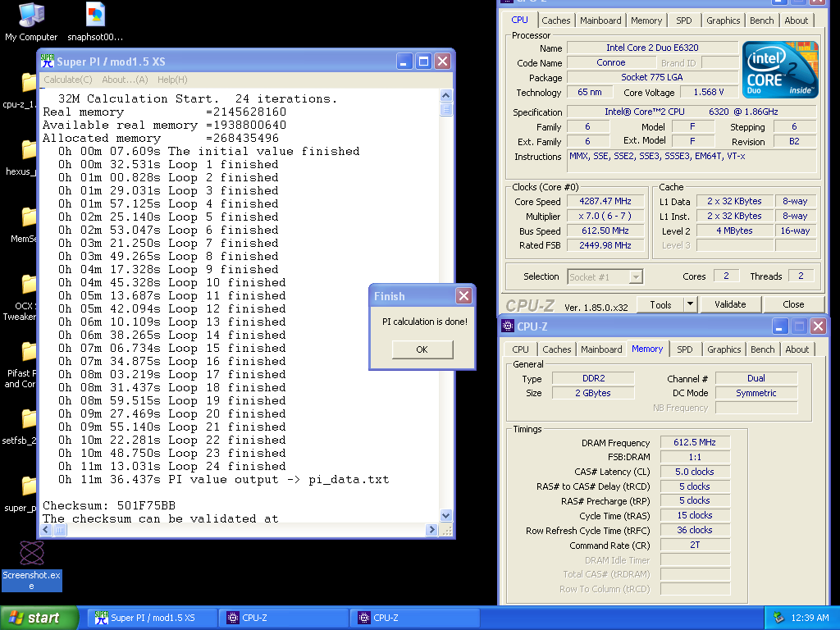Open the My Computer desktop icon
Viewport: 840px width, 630px height.
[x=31, y=21]
